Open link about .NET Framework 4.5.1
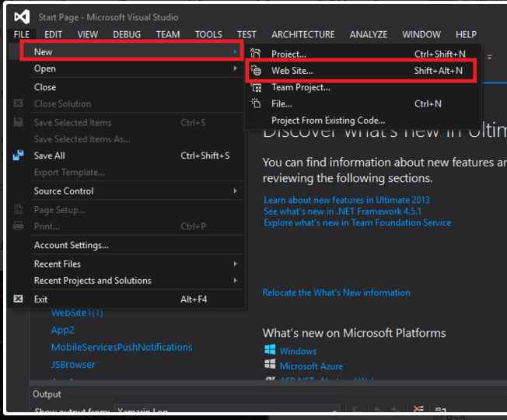This screenshot has width=507, height=420. pos(342,211)
